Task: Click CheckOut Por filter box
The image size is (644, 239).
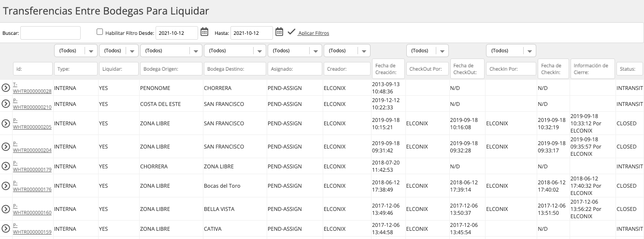Action: 428,69
